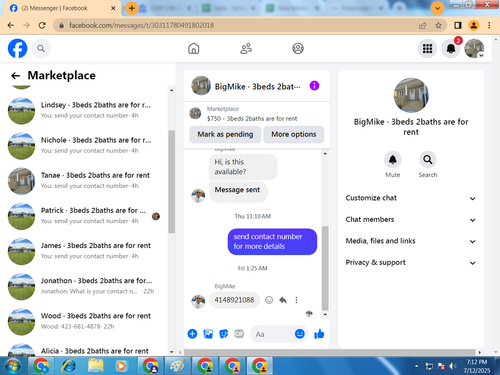The height and width of the screenshot is (375, 500).
Task: Share this page icon in address bar
Action: click(x=423, y=25)
